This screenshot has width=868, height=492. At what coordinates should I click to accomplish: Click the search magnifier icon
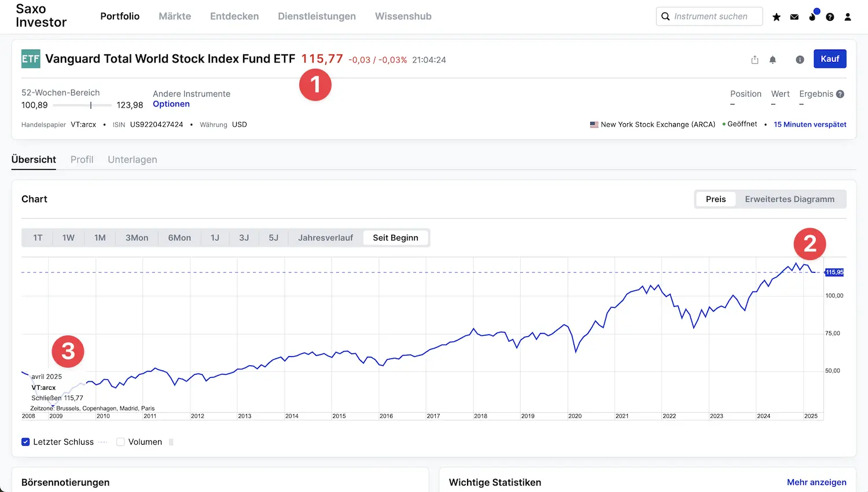click(665, 16)
